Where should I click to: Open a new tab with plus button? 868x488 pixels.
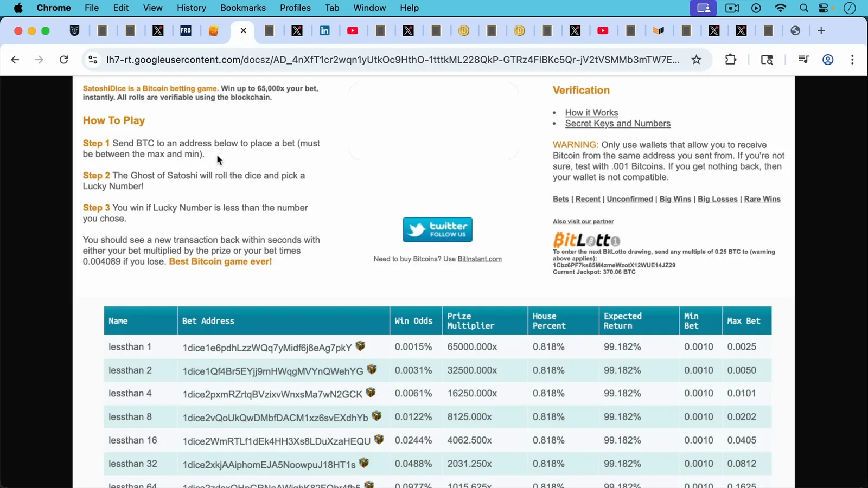click(x=821, y=31)
